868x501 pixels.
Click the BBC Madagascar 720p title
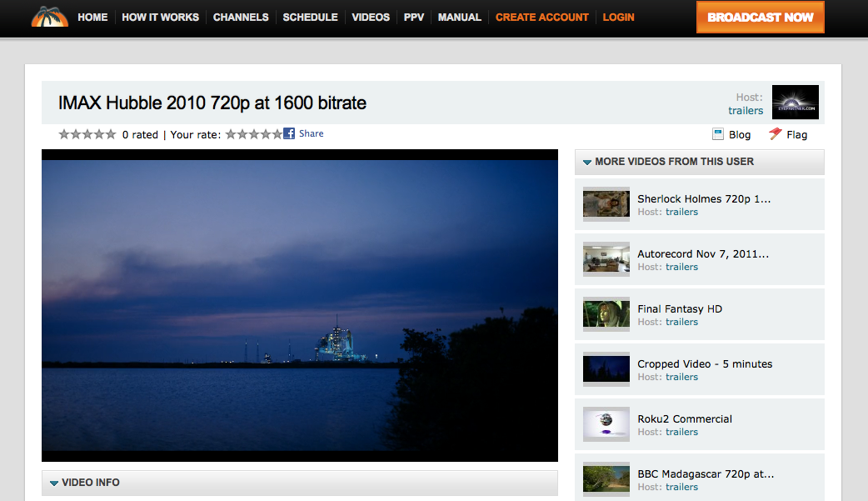pos(706,473)
